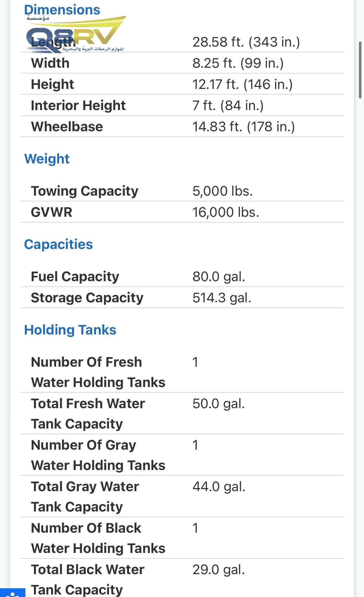Screen dimensions: 364x597
Task: Select the Length value 28.58 ft.
Action: tap(246, 42)
